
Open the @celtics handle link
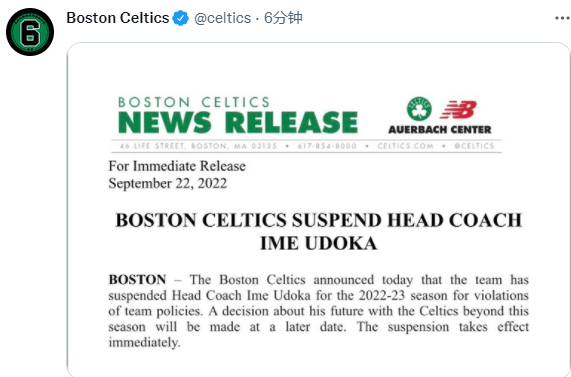pyautogui.click(x=223, y=18)
